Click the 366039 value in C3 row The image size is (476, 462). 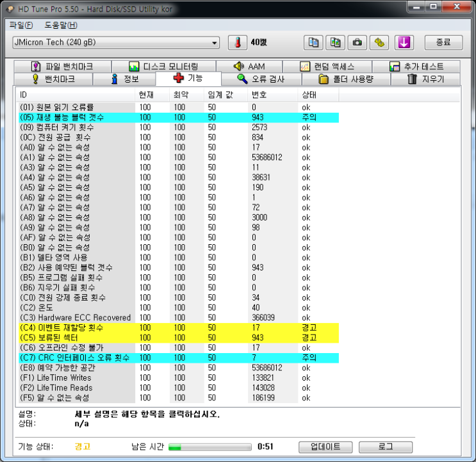(263, 318)
